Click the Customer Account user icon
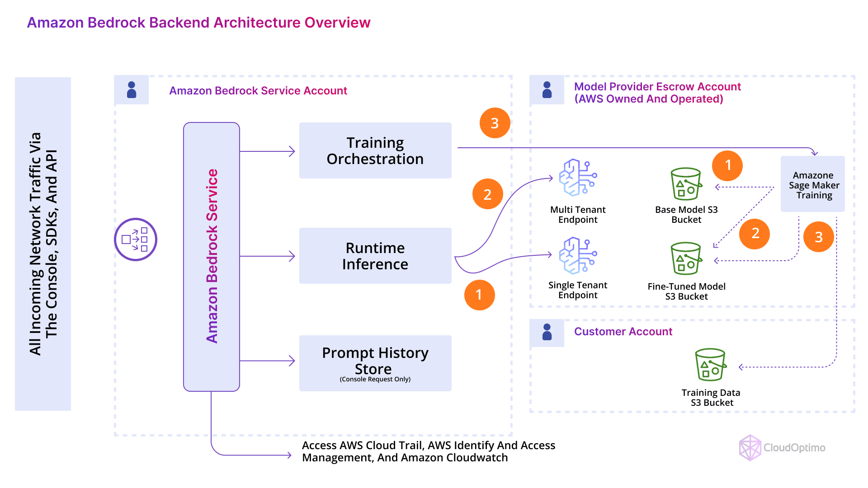The width and height of the screenshot is (868, 488). 547,332
